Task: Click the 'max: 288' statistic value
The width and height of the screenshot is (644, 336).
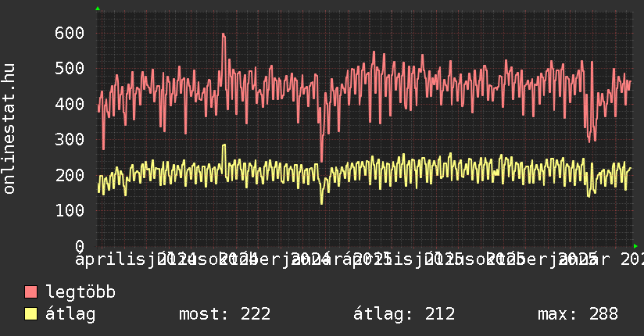Action: coord(578,314)
